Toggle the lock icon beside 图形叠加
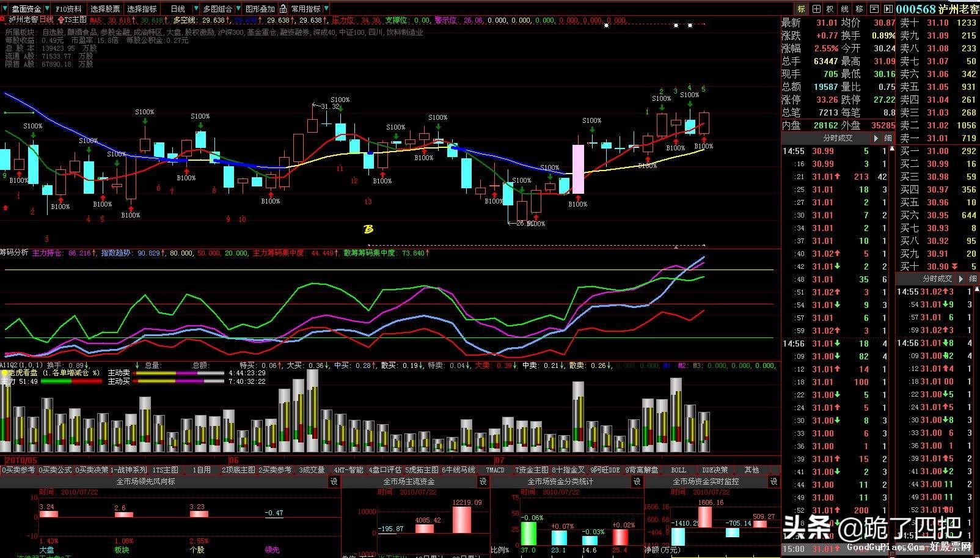This screenshot has width=980, height=558. coord(282,9)
